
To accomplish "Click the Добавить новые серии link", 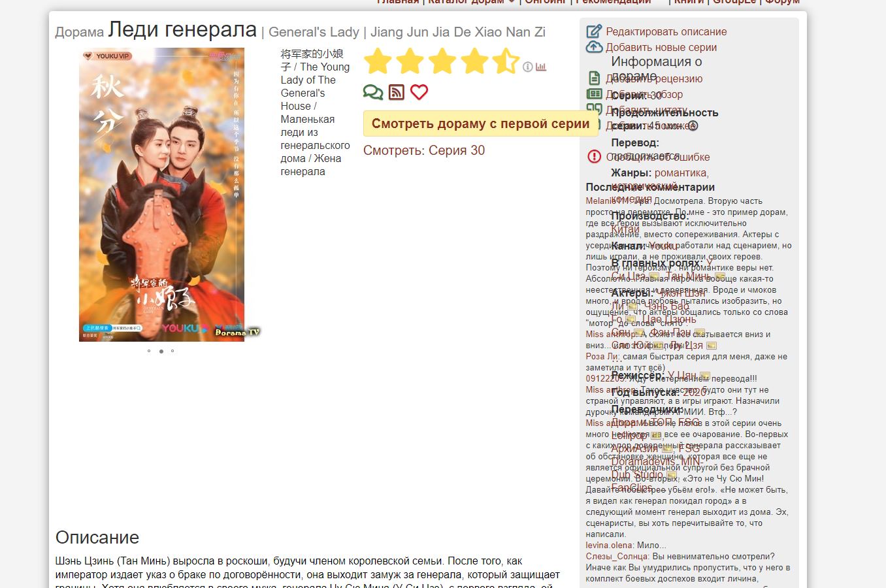I will pos(661,47).
